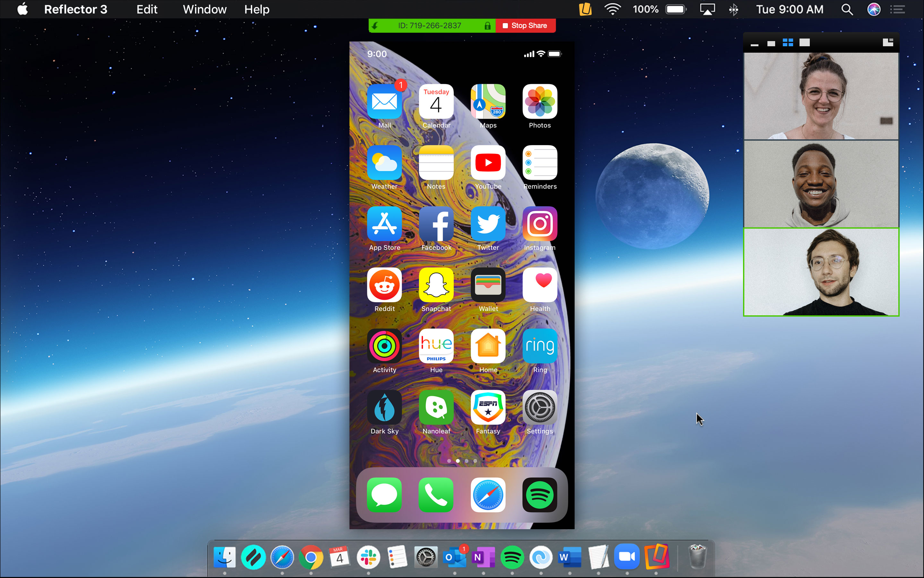
Task: Open the Help menu
Action: click(x=257, y=9)
